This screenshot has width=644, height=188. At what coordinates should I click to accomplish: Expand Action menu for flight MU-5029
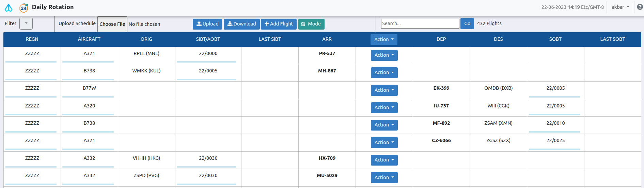pyautogui.click(x=384, y=177)
